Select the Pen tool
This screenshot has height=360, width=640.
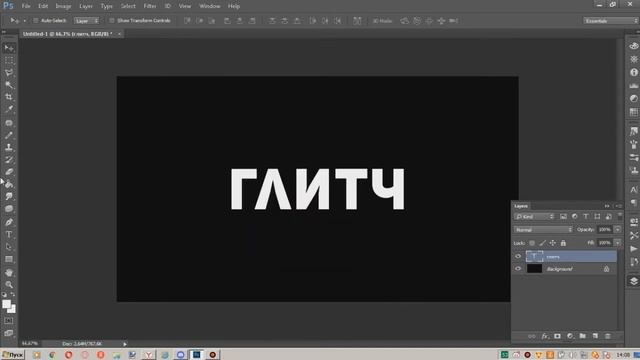pos(9,222)
